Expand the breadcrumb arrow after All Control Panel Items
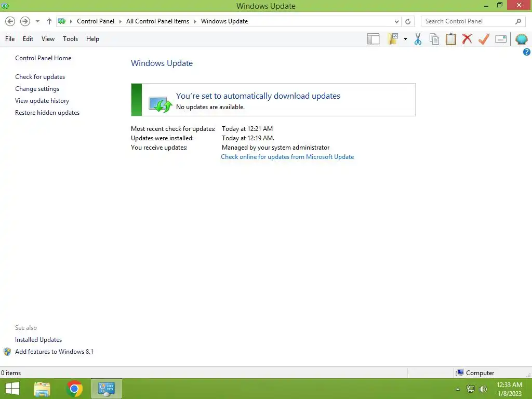Viewport: 532px width, 399px height. point(195,21)
